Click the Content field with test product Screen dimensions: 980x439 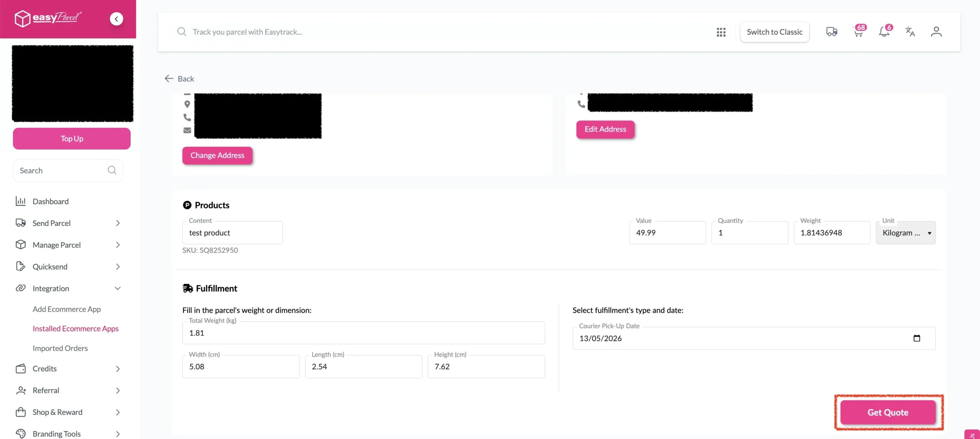coord(232,233)
